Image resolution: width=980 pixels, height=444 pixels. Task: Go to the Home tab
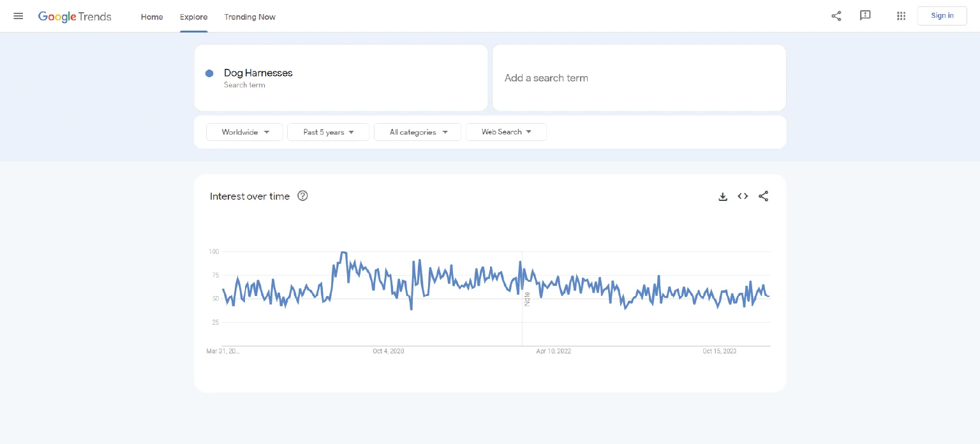tap(152, 17)
